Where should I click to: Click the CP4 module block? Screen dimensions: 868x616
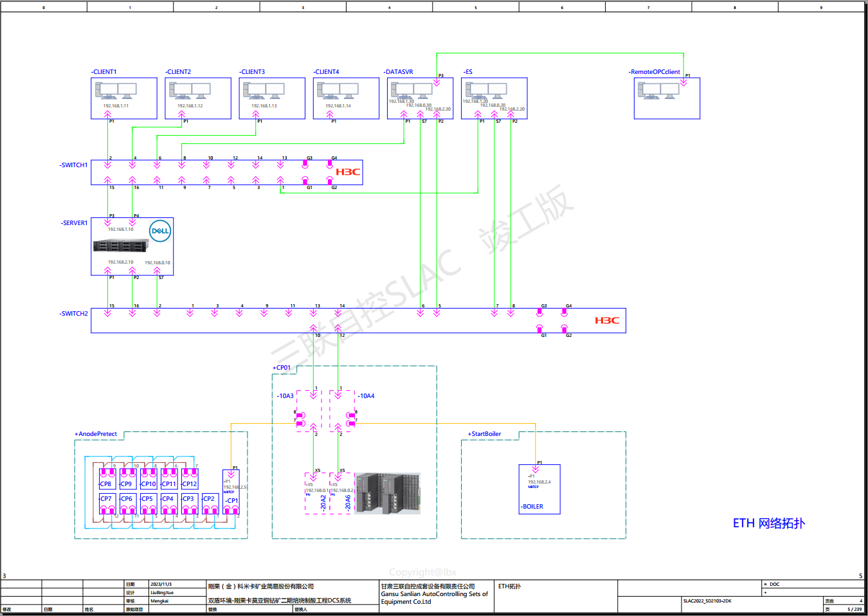click(169, 503)
